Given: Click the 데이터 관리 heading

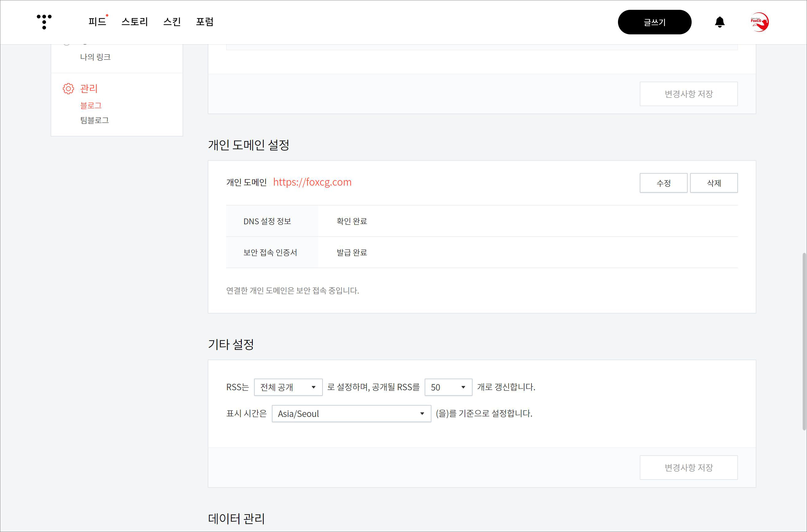Looking at the screenshot, I should point(236,519).
